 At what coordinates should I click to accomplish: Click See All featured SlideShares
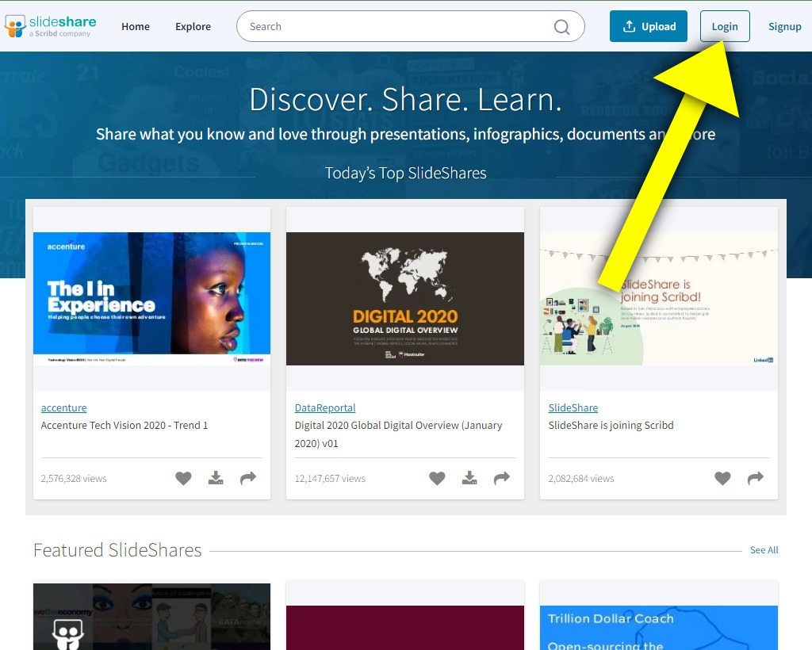pyautogui.click(x=764, y=550)
